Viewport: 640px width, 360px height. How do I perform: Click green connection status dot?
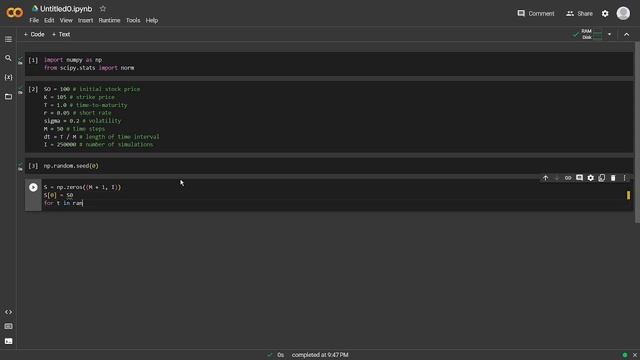point(625,355)
